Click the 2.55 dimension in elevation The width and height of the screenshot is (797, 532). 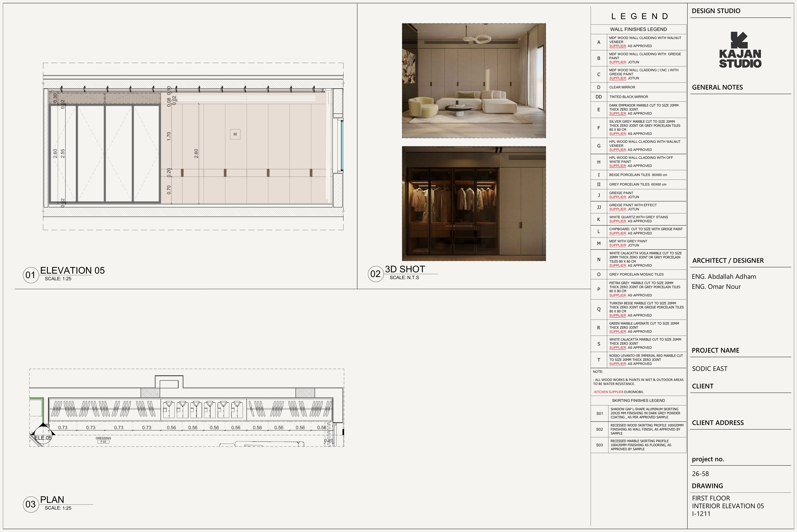(x=62, y=154)
